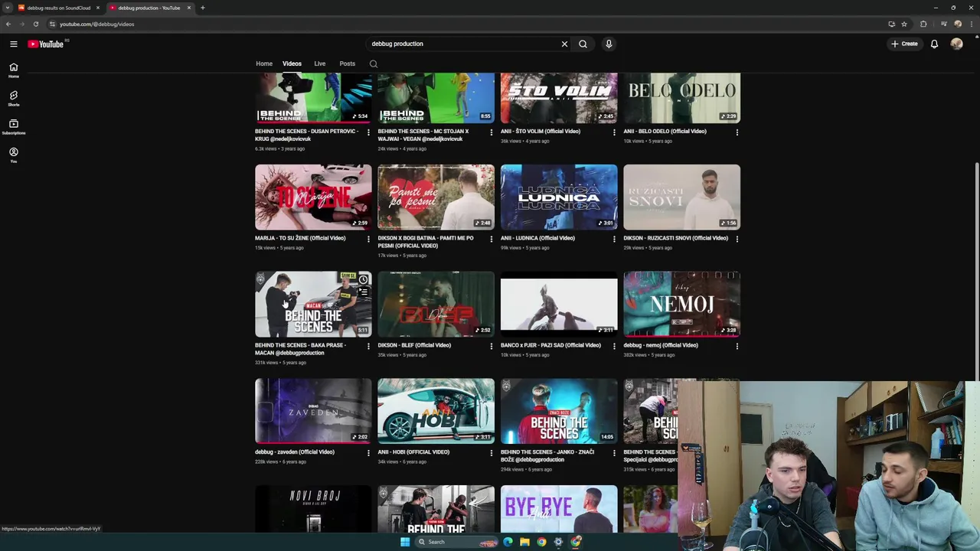This screenshot has width=980, height=551.
Task: Click the LUDNICA video thumbnail
Action: (559, 197)
